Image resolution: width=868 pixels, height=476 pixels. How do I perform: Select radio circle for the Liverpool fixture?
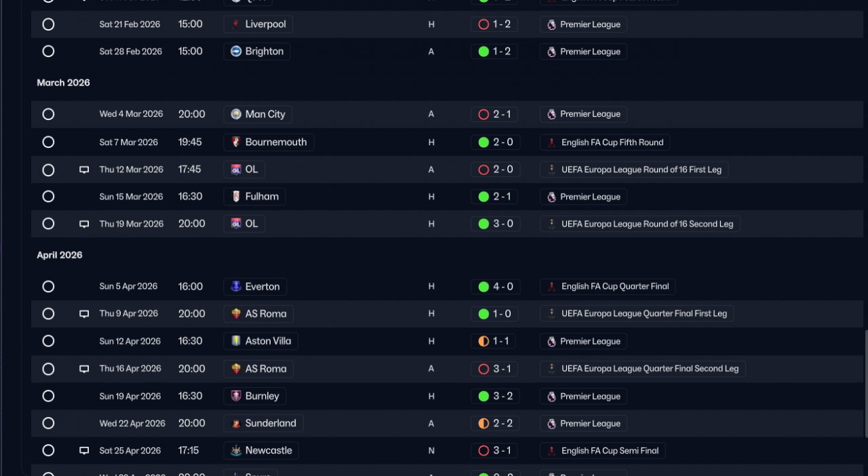[48, 24]
